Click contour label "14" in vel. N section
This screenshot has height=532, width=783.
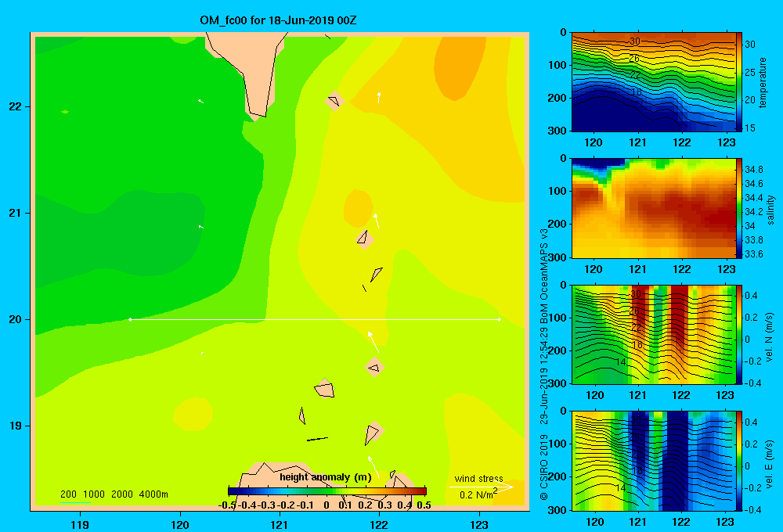click(x=621, y=361)
